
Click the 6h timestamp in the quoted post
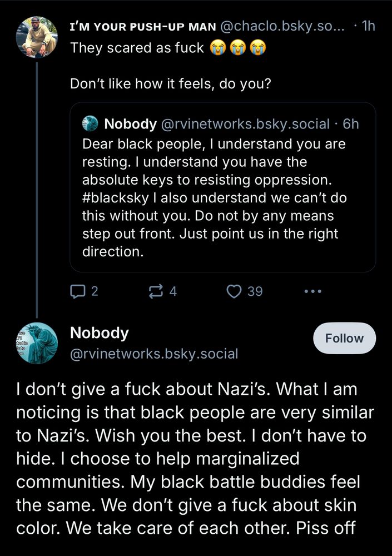click(350, 123)
